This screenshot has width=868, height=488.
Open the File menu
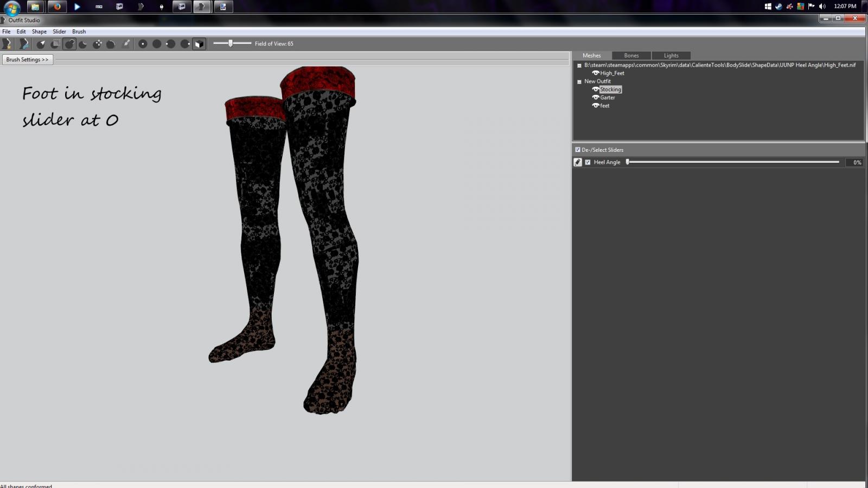[x=7, y=31]
